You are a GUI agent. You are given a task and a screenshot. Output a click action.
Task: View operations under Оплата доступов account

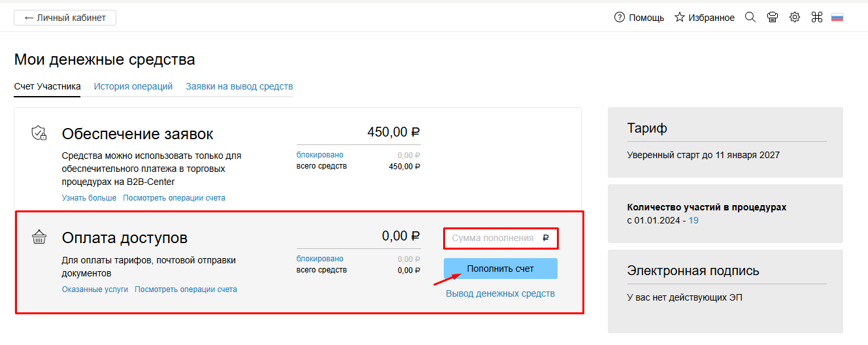point(186,289)
